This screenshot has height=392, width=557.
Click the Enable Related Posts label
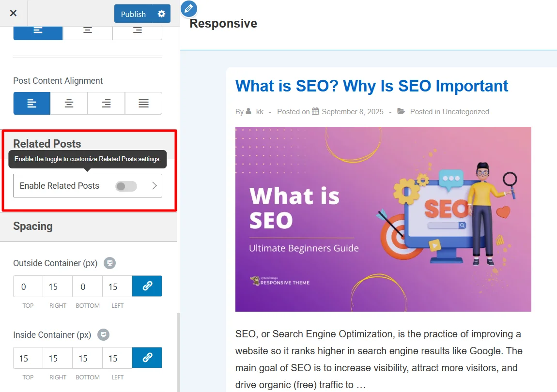(59, 186)
